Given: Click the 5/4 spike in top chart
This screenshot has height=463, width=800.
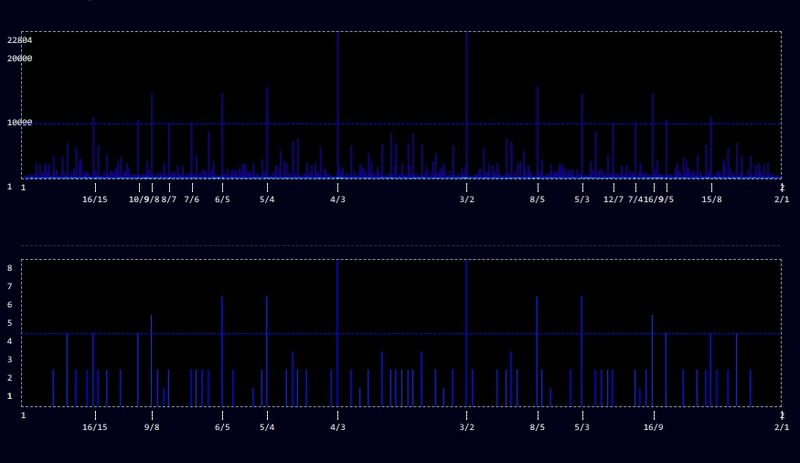Looking at the screenshot, I should 267,132.
